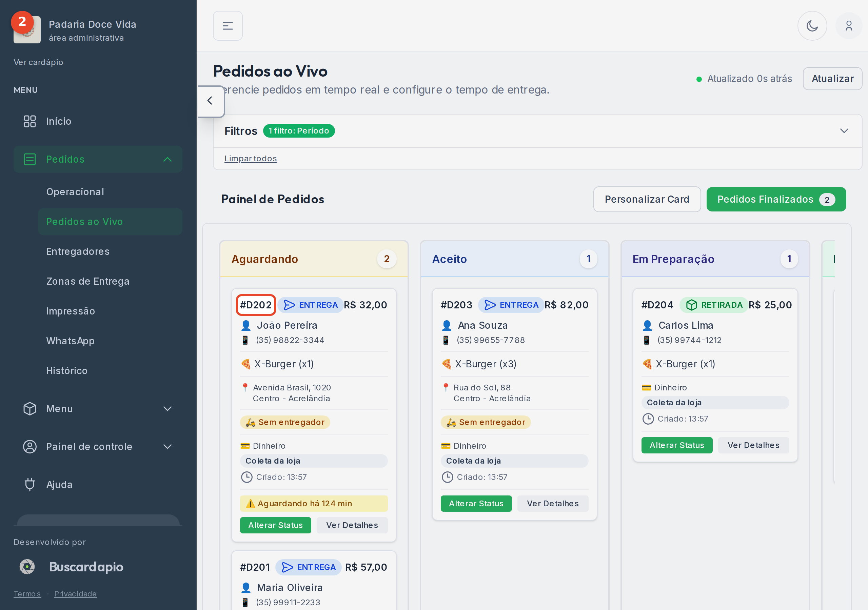Click the Buscardapio logo icon

pyautogui.click(x=27, y=567)
